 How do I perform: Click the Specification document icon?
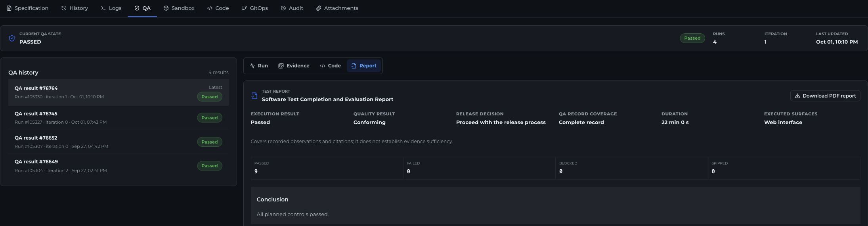pos(9,8)
